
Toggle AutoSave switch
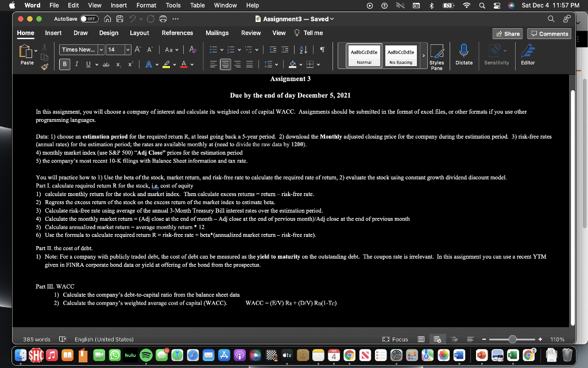(89, 19)
